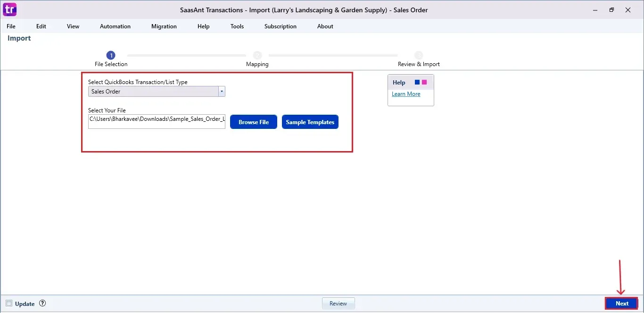Open the View menu
644x313 pixels.
[x=73, y=26]
